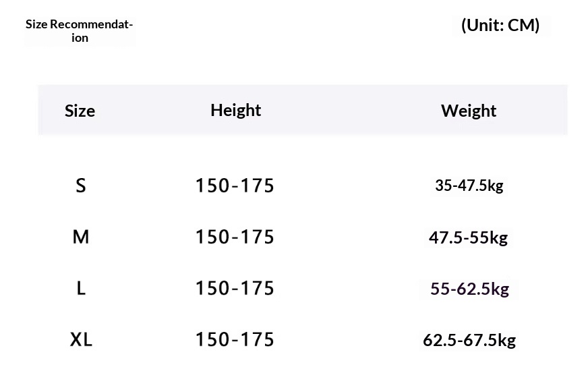Image resolution: width=588 pixels, height=369 pixels.
Task: Select the height range in the M row
Action: click(235, 237)
